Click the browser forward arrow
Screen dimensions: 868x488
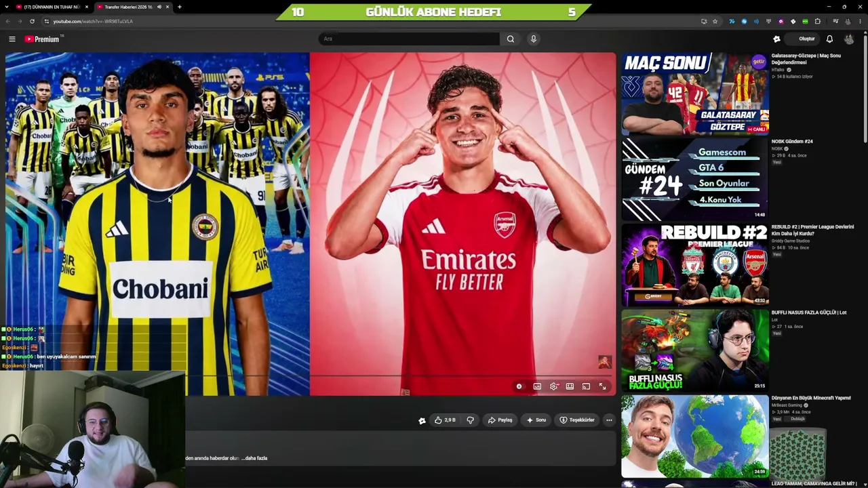20,21
